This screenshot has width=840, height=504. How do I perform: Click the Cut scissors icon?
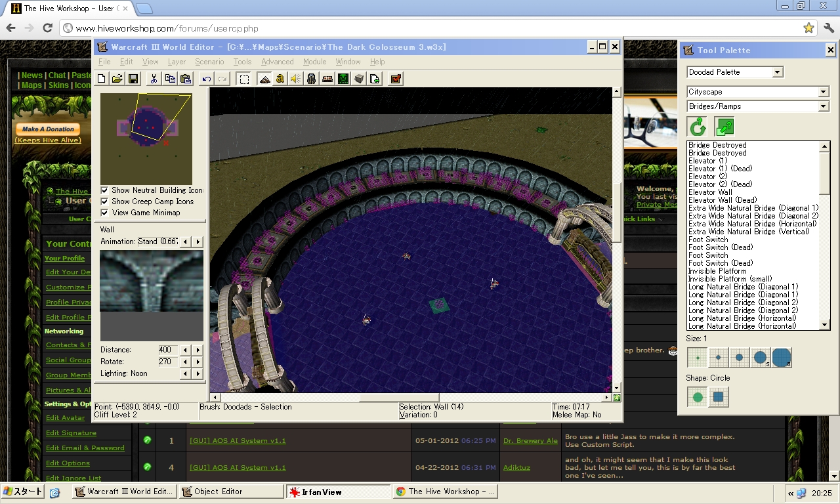click(x=154, y=79)
